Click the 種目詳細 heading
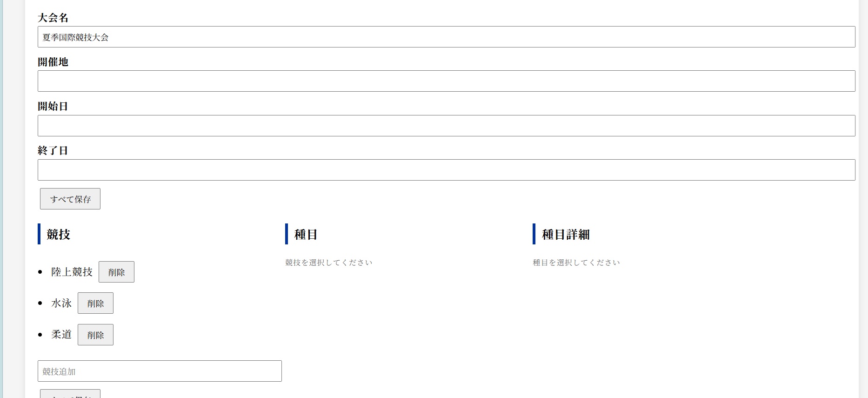This screenshot has height=398, width=868. 566,234
